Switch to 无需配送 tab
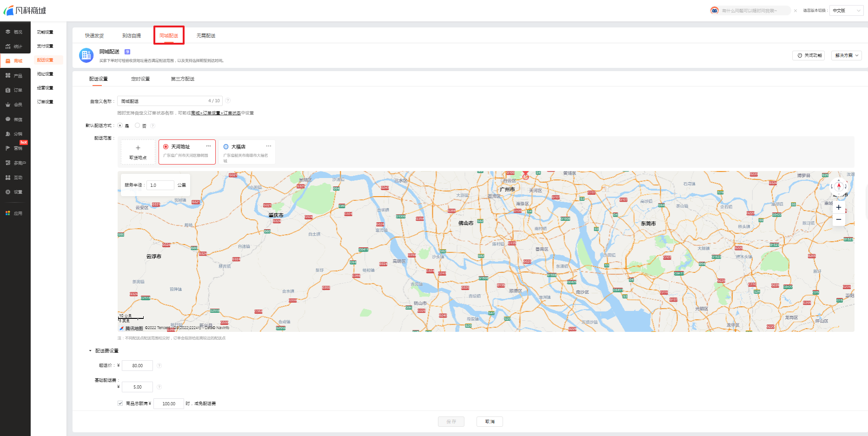The image size is (868, 436). [206, 36]
